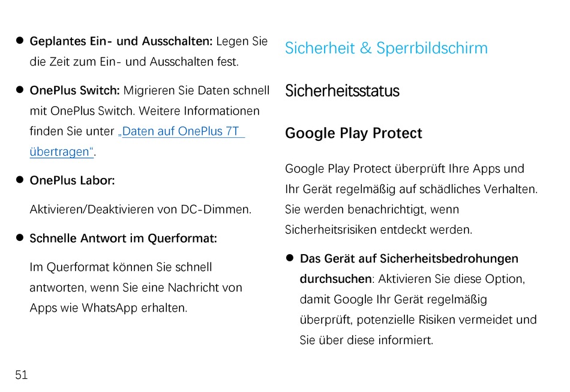Select the 'Sicherheit & Sperrbildschirm' heading
570x392 pixels.
[x=386, y=48]
